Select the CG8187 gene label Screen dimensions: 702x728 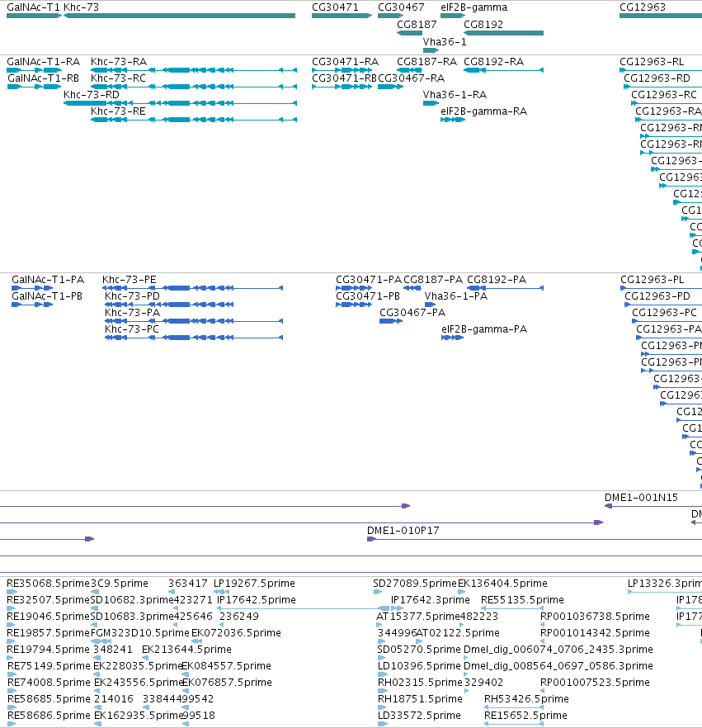pyautogui.click(x=417, y=25)
